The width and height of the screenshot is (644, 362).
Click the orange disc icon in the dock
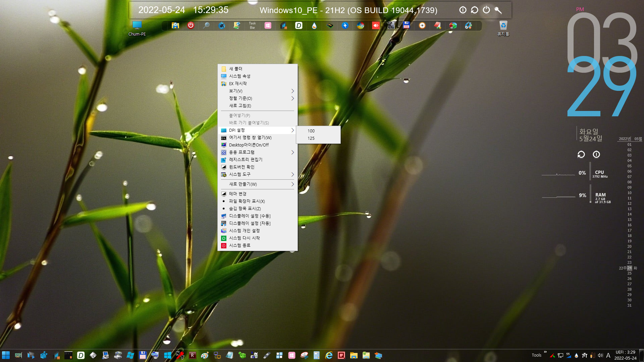422,25
